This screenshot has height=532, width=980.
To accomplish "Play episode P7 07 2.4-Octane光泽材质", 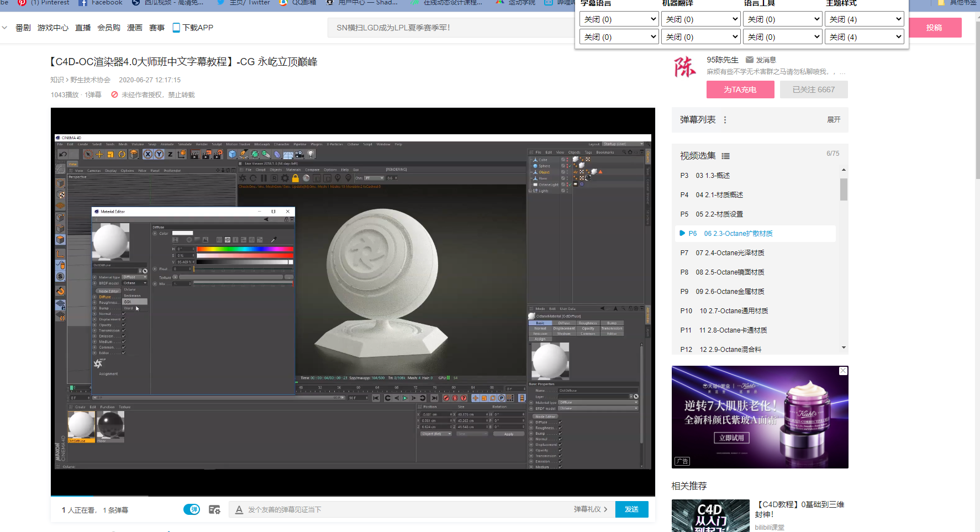I will [756, 253].
